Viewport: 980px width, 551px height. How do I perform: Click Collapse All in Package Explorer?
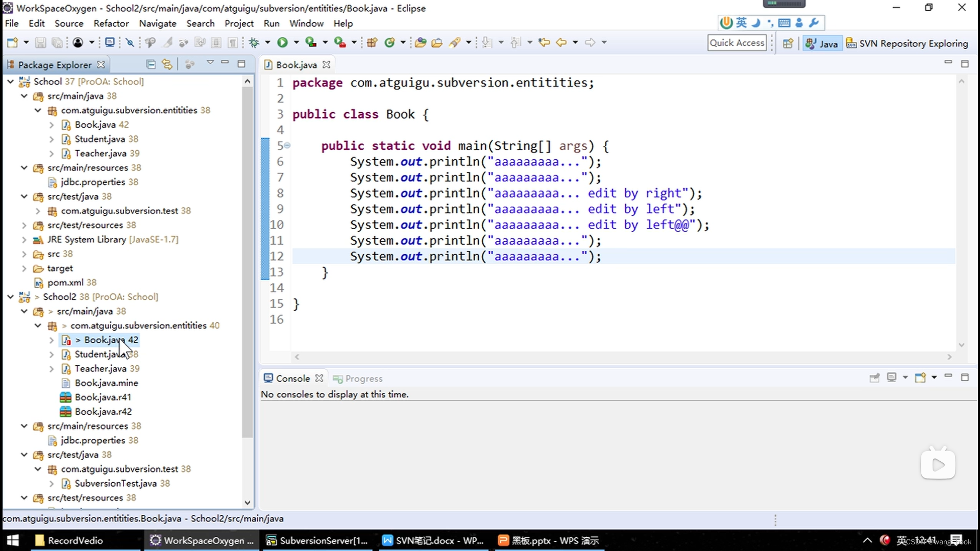[151, 64]
